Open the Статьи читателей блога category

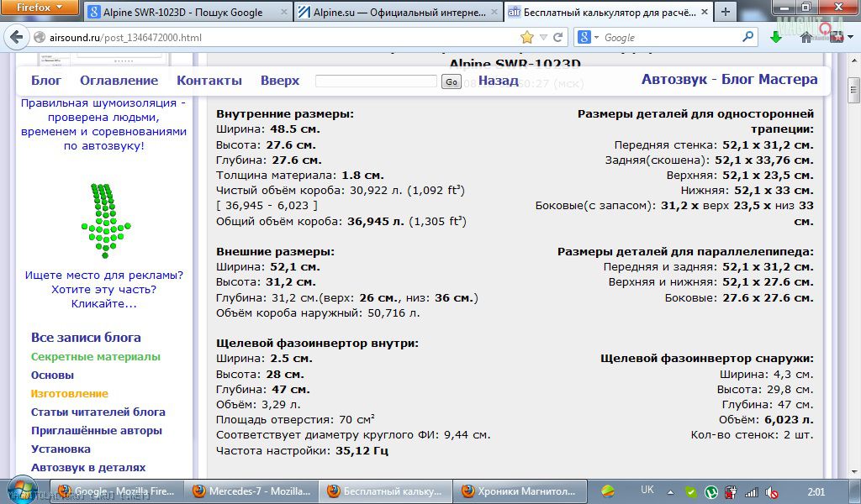tap(98, 412)
